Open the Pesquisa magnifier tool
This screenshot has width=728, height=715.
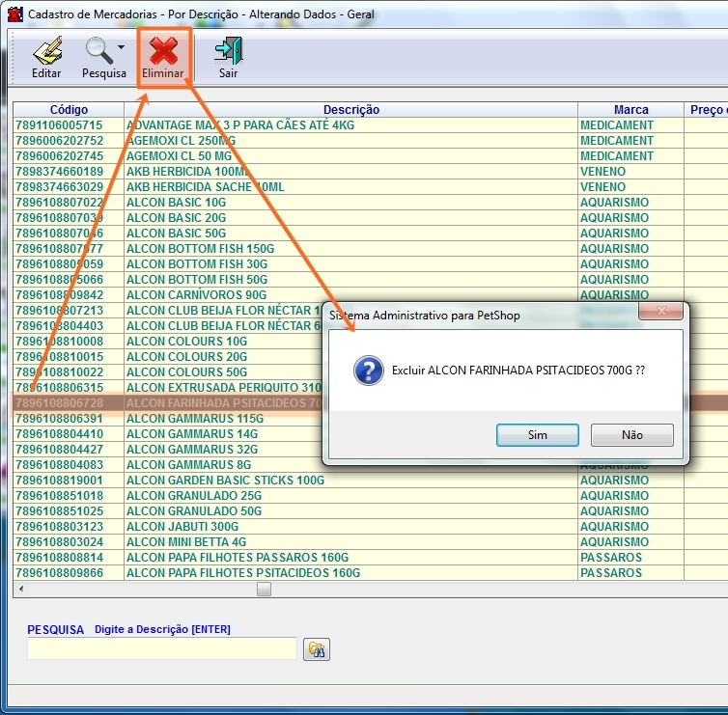tap(98, 50)
